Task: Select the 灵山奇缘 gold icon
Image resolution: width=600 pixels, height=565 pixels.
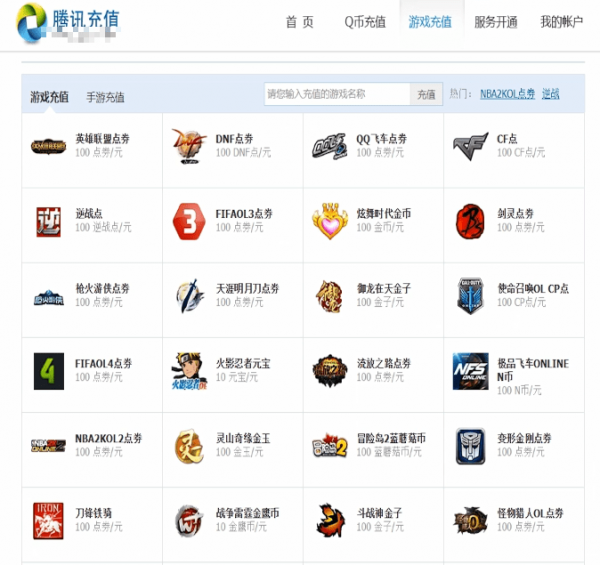Action: [189, 446]
